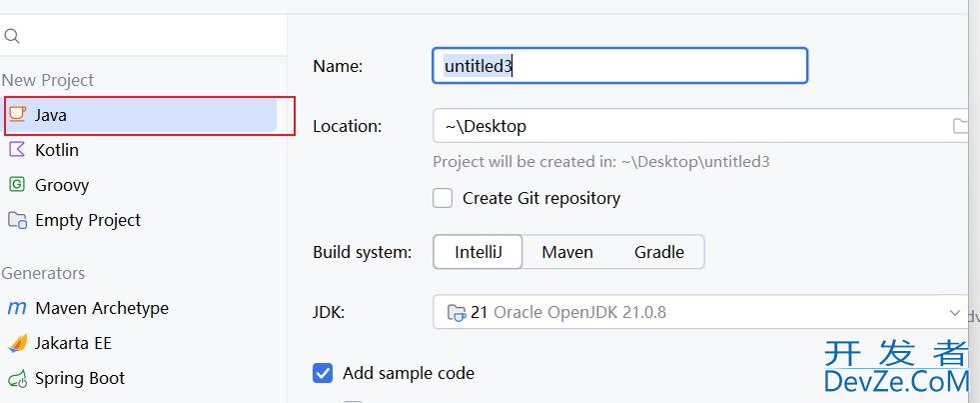The width and height of the screenshot is (980, 403).
Task: Click the Name field with untitled3
Action: 620,66
